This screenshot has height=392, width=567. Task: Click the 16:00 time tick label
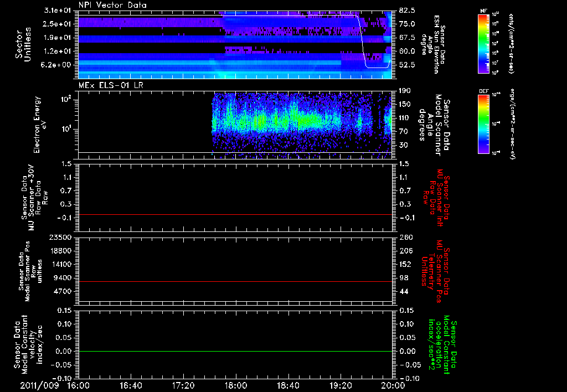click(79, 385)
